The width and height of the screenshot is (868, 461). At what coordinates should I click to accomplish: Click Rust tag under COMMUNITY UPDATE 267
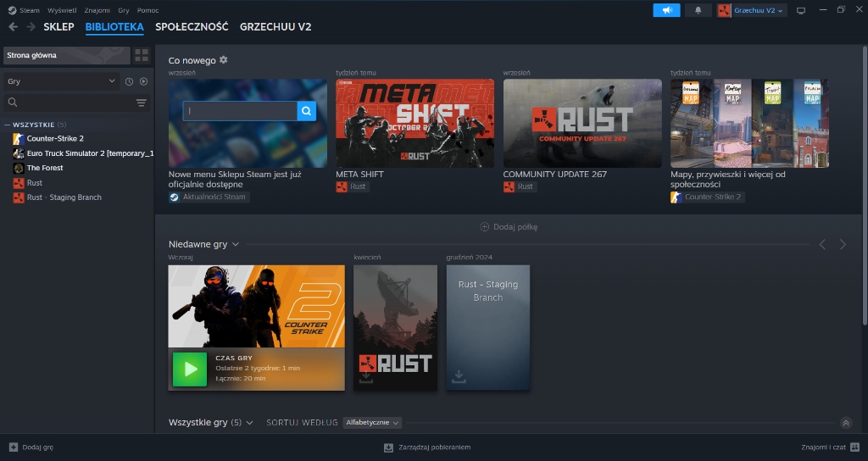tap(519, 186)
